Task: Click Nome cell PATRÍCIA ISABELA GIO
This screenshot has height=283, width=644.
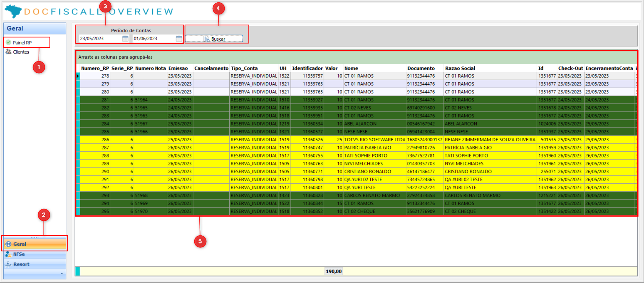Action: [375, 148]
